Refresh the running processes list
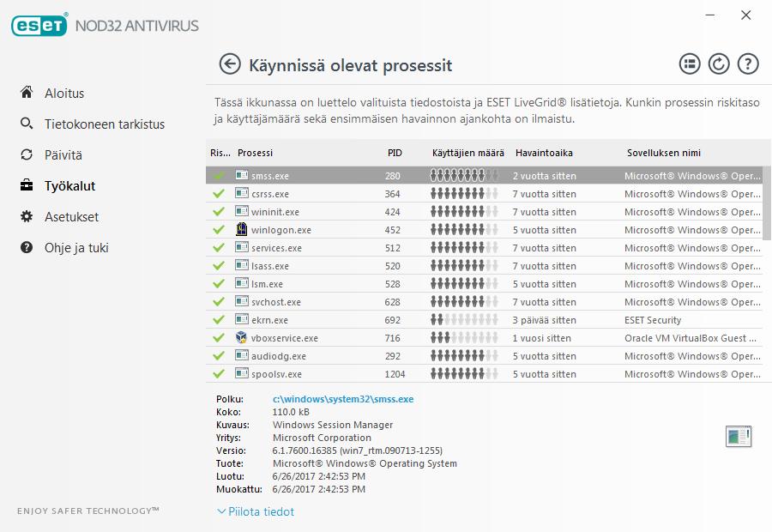The height and width of the screenshot is (532, 772). point(718,64)
